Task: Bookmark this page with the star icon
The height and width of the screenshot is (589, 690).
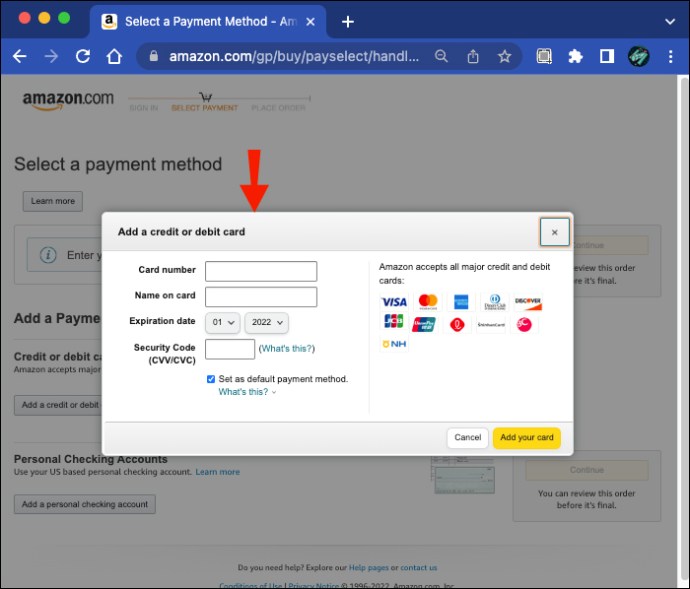Action: click(x=504, y=56)
